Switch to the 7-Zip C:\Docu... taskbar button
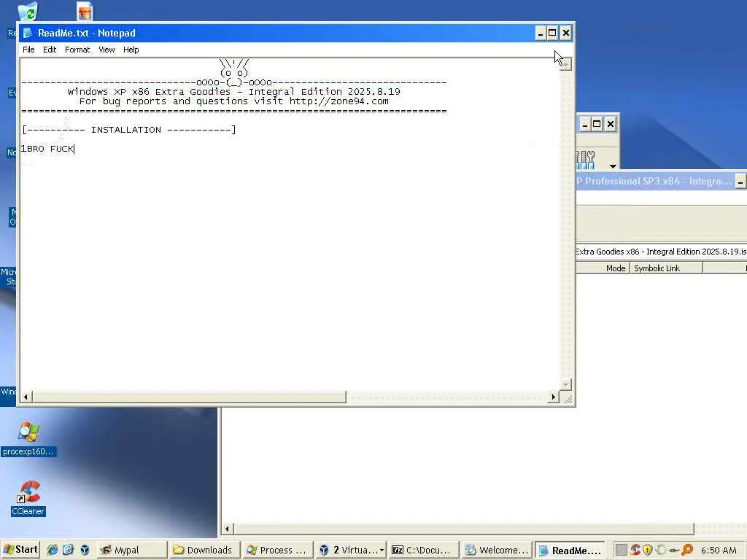Viewport: 747px width, 560px height. tap(423, 550)
